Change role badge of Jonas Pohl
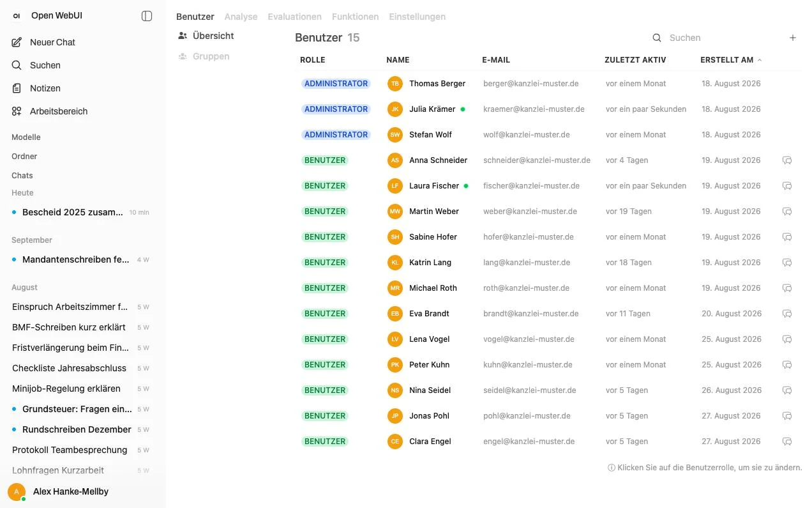The height and width of the screenshot is (508, 812). tap(325, 416)
